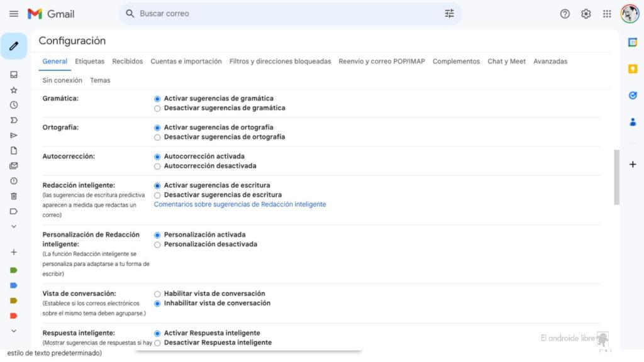Click the settings page vertical scrollbar
This screenshot has height=362, width=644.
pyautogui.click(x=616, y=177)
